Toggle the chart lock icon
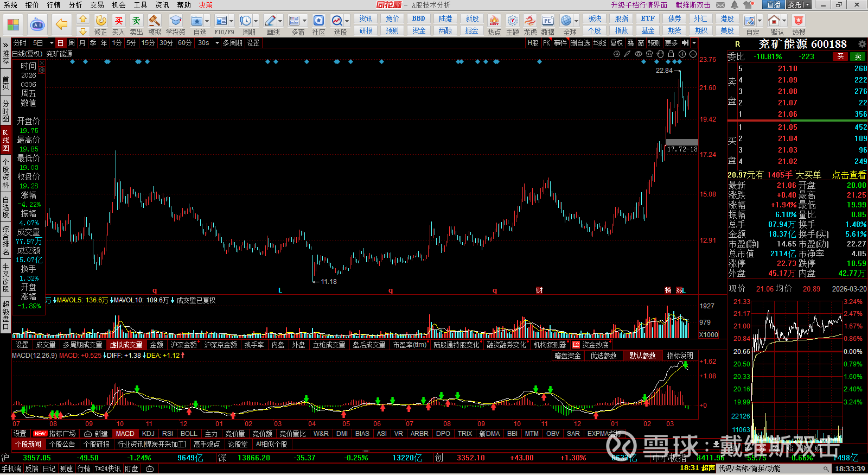868x475 pixels. [x=671, y=54]
